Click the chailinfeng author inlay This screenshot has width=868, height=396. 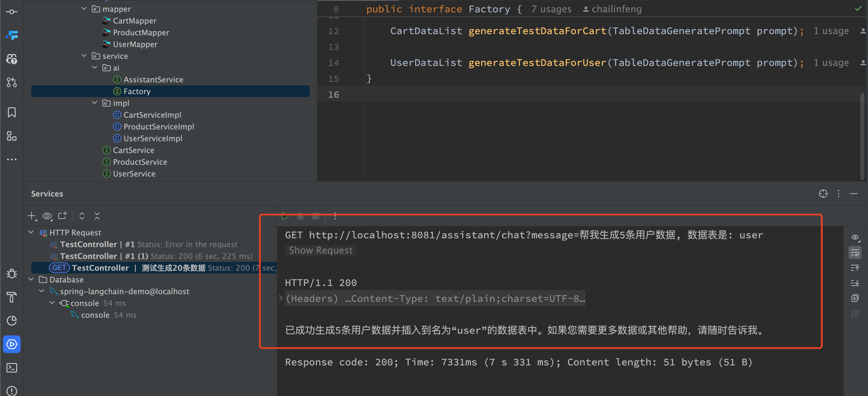(x=612, y=9)
